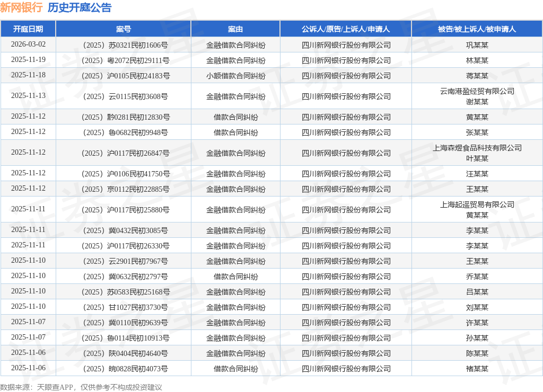
Task: Click the 小额借款合同纠纷 cell
Action: click(x=235, y=76)
